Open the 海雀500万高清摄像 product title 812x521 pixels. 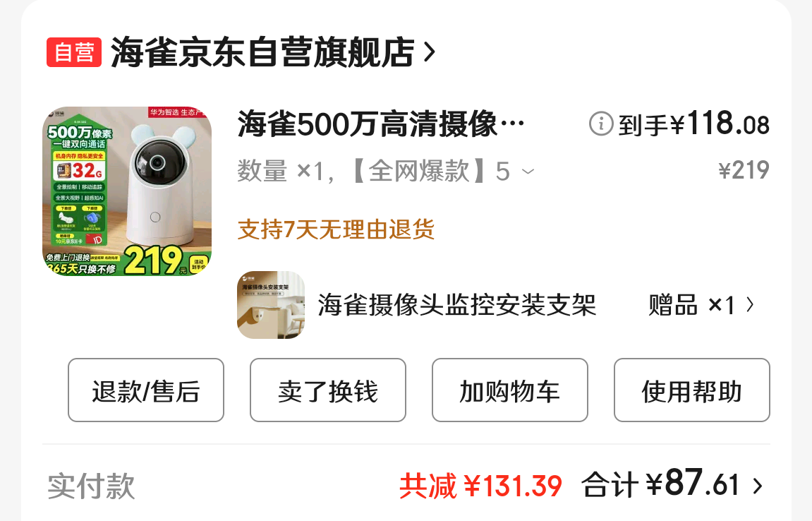(381, 124)
